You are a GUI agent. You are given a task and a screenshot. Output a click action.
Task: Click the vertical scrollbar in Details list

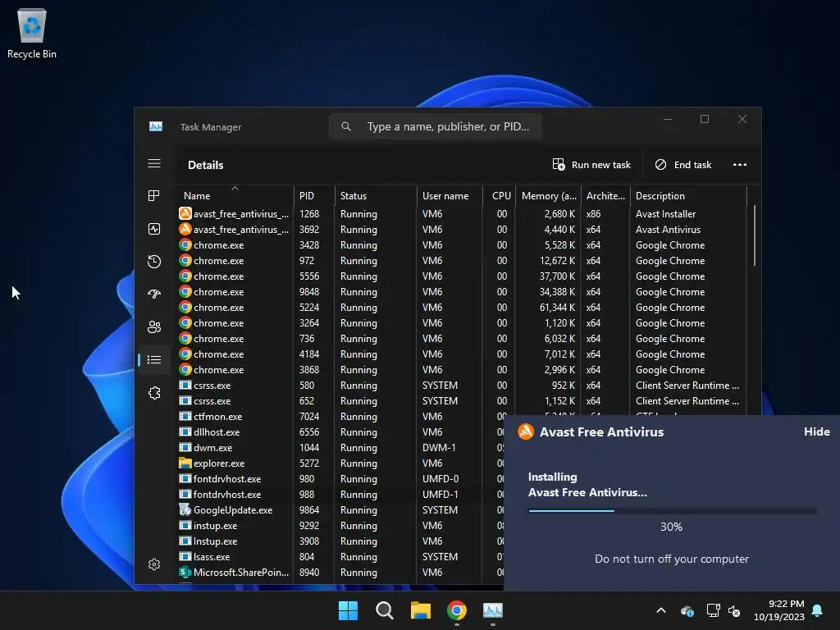click(x=755, y=235)
